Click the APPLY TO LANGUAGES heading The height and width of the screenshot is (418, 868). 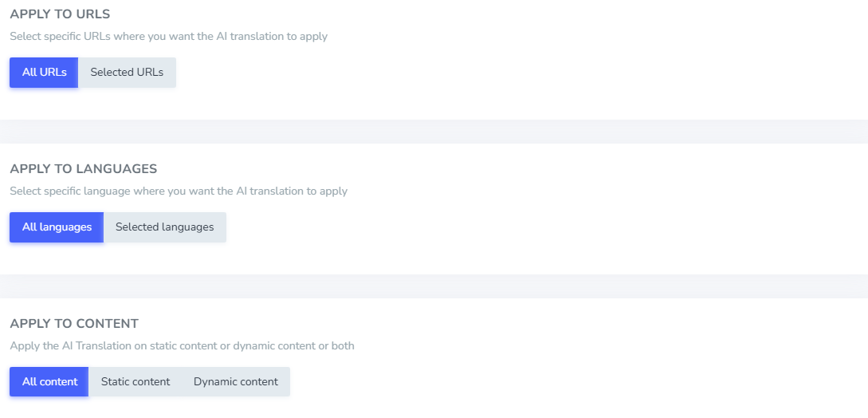[x=83, y=169]
